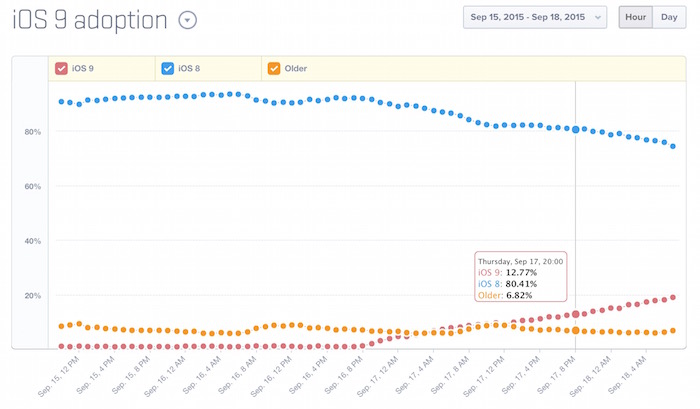Toggle the blue iOS 8 series checkbox
Image resolution: width=700 pixels, height=409 pixels.
(x=167, y=69)
